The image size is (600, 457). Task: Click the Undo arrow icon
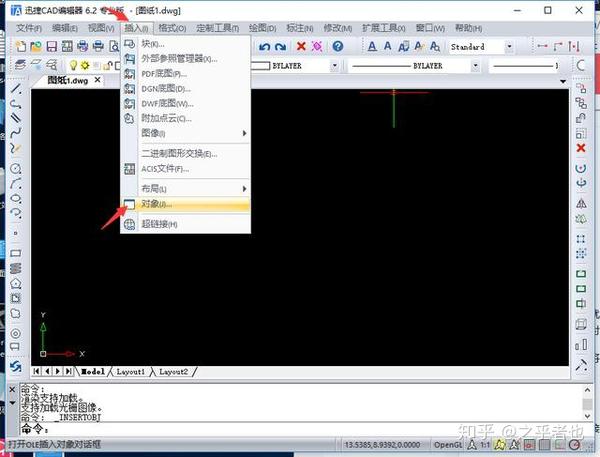click(x=264, y=47)
